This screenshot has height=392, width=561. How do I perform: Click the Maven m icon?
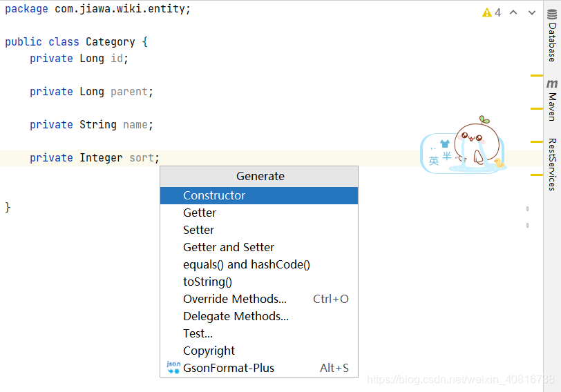pos(552,84)
